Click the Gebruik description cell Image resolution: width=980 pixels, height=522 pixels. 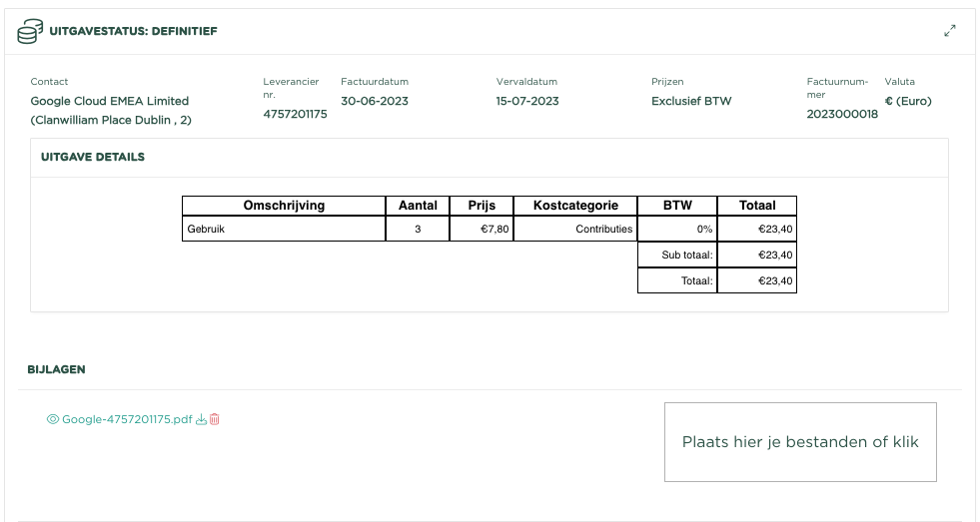point(284,229)
